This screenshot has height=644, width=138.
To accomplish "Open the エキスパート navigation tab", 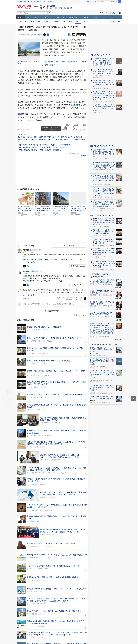I will [48, 17].
